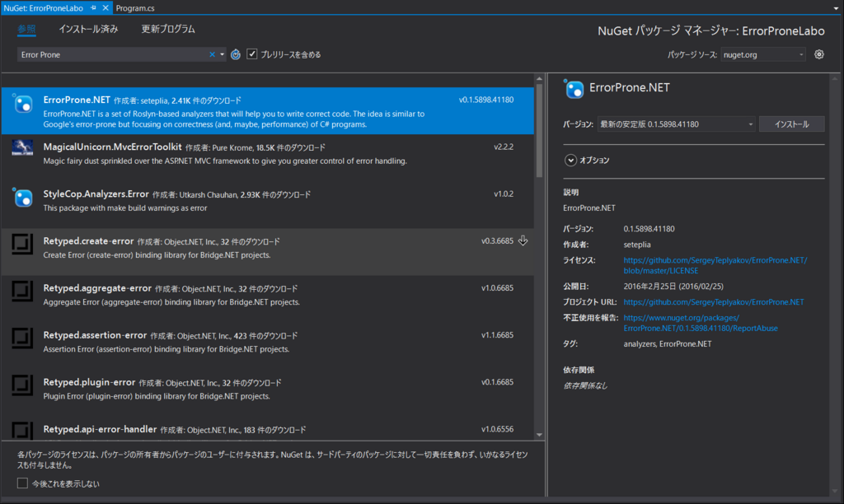This screenshot has height=504, width=844.
Task: Select Retyped.api-error-handler package
Action: [x=268, y=429]
